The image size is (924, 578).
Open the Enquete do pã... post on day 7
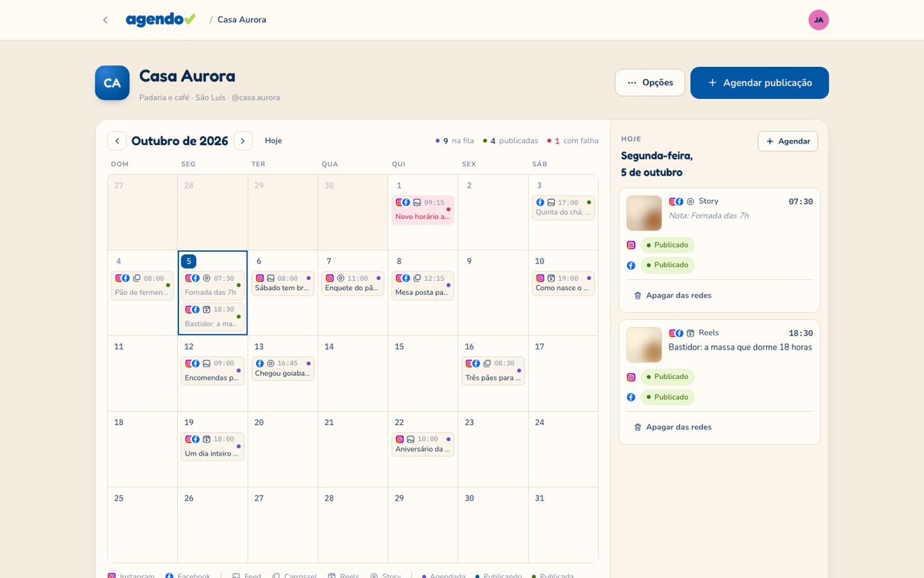[x=353, y=283]
